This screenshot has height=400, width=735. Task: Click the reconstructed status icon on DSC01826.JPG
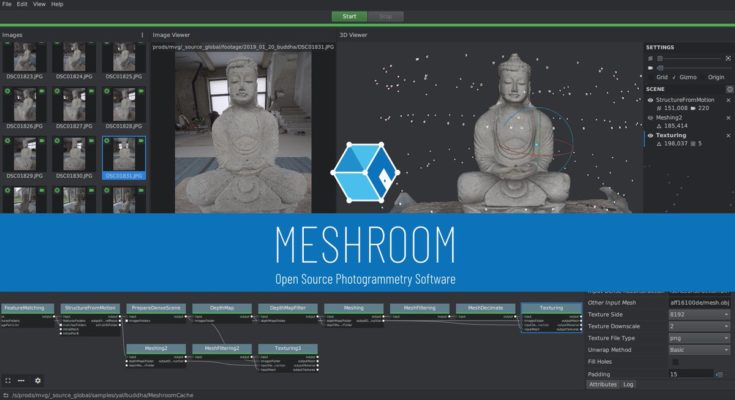click(x=8, y=91)
